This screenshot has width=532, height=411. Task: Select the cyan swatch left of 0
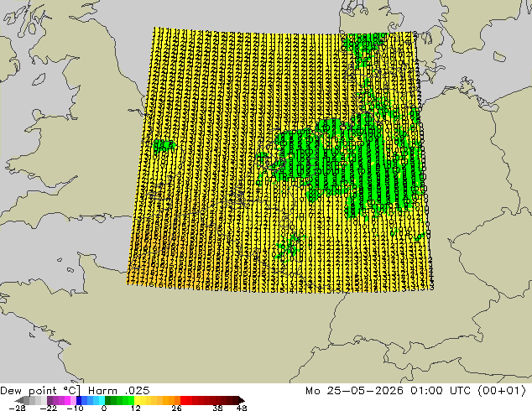click(x=102, y=400)
